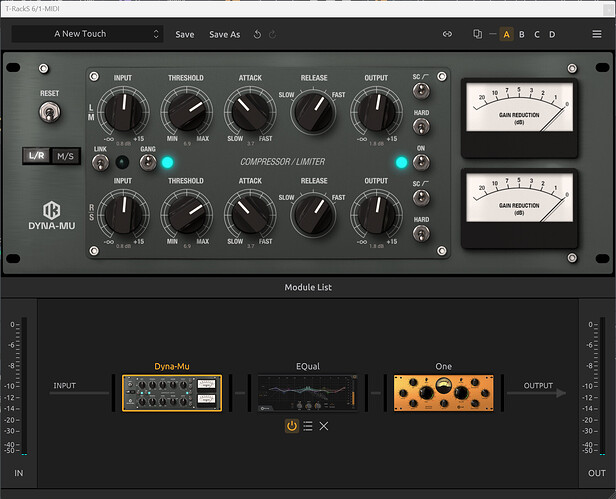
Task: Flip the ON toggle switch
Action: (x=421, y=162)
